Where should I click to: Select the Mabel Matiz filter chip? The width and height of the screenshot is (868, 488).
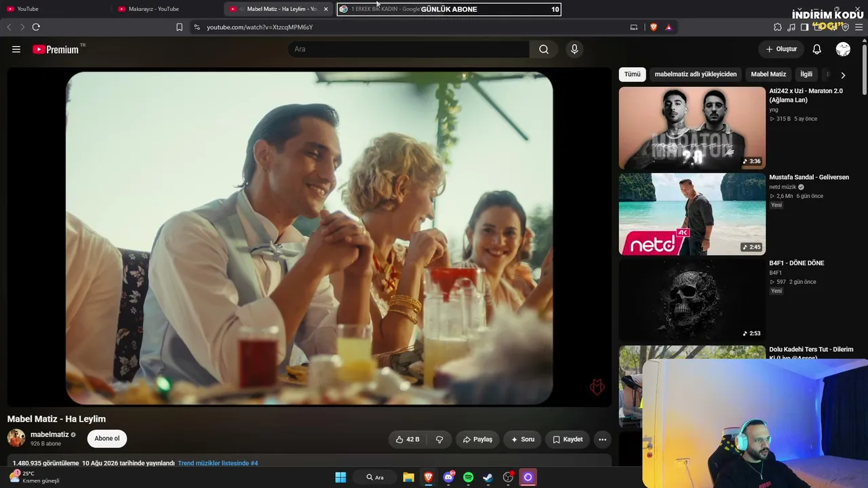tap(768, 75)
